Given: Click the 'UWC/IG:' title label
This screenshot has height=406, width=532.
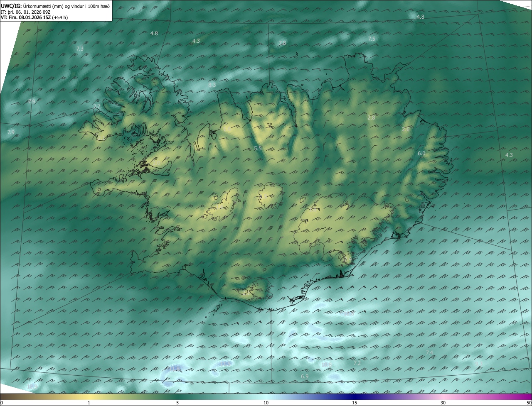Looking at the screenshot, I should tap(11, 6).
